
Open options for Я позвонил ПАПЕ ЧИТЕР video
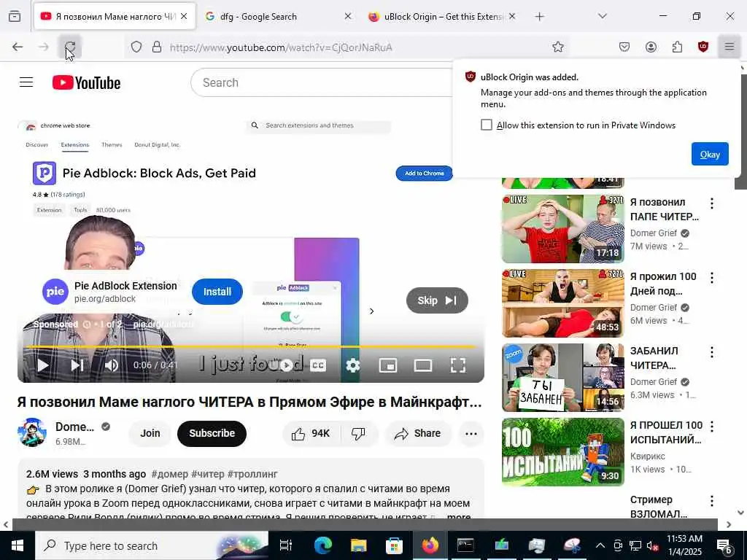point(712,203)
